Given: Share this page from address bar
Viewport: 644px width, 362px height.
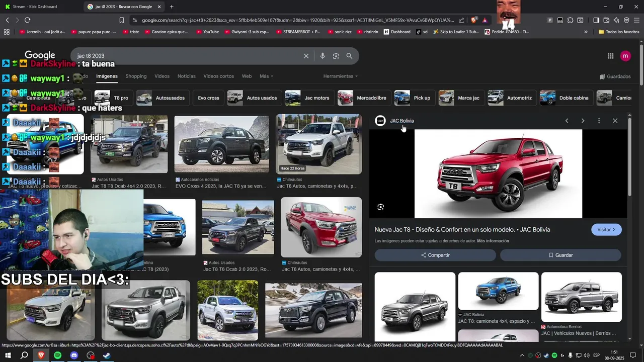Looking at the screenshot, I should pos(461,20).
